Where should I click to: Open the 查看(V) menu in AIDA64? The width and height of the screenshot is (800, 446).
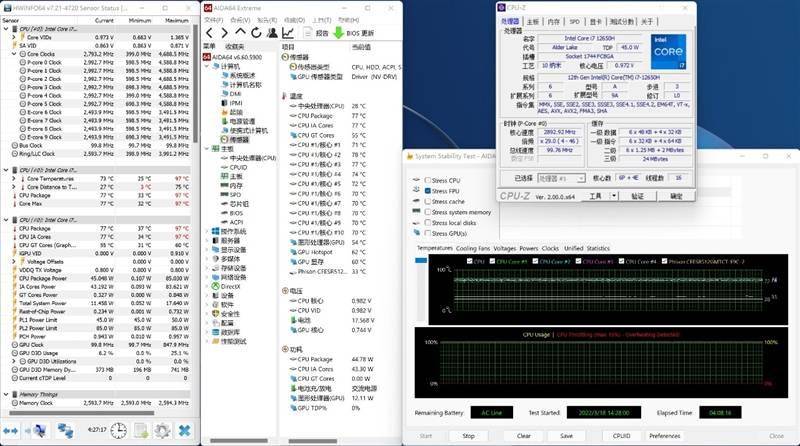coord(240,20)
